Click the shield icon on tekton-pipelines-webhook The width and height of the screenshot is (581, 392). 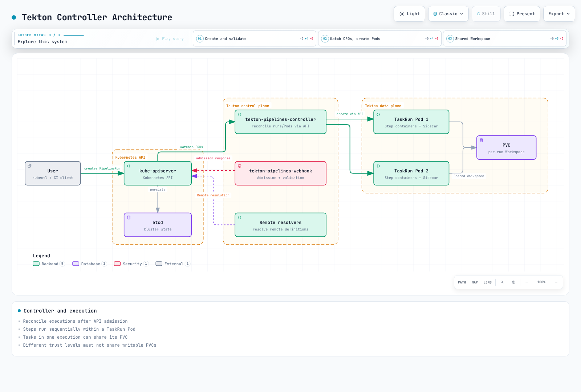coord(240,166)
